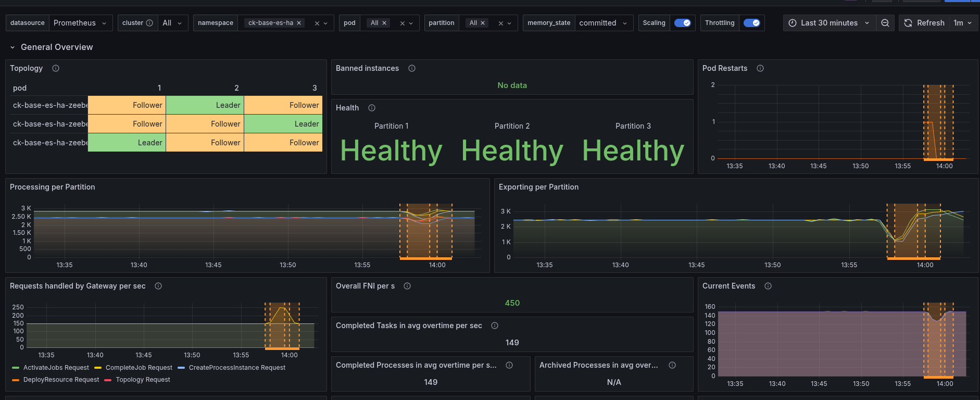Click the Pod Restarts panel title

725,68
